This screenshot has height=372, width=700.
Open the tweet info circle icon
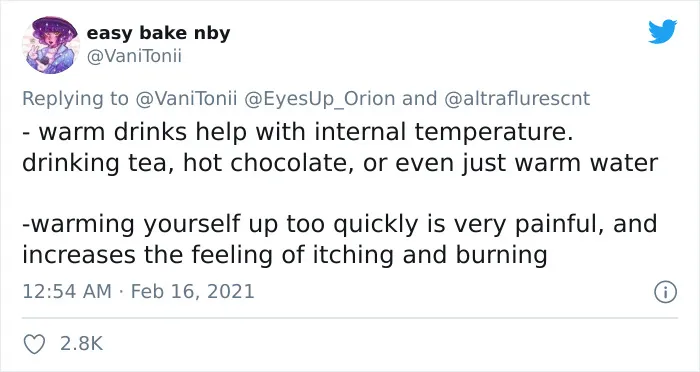coord(666,293)
